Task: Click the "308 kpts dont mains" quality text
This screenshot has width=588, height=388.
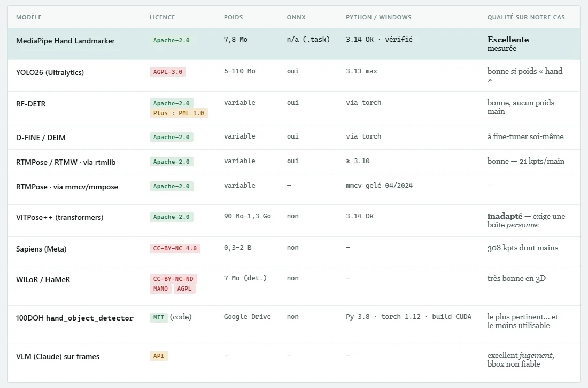Action: [523, 248]
